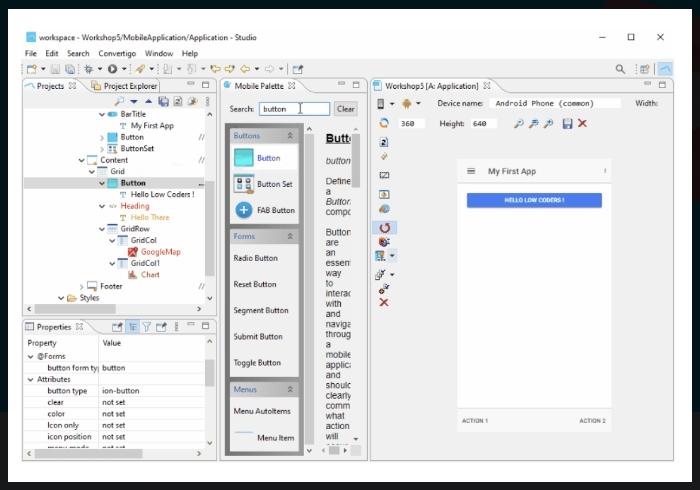Click the filter funnel icon in Properties panel
Image resolution: width=700 pixels, height=490 pixels.
coord(146,327)
